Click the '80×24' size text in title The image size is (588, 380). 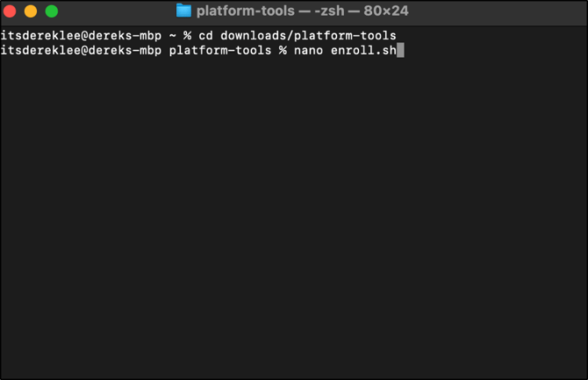(386, 11)
